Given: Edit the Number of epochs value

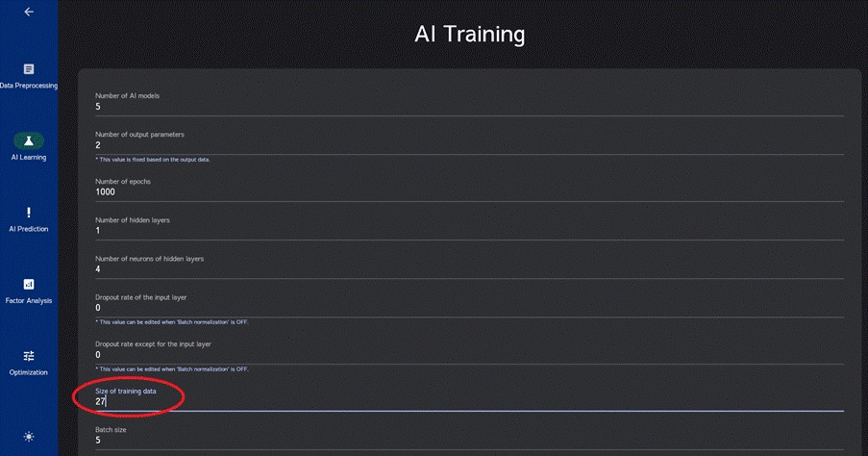Looking at the screenshot, I should click(469, 191).
